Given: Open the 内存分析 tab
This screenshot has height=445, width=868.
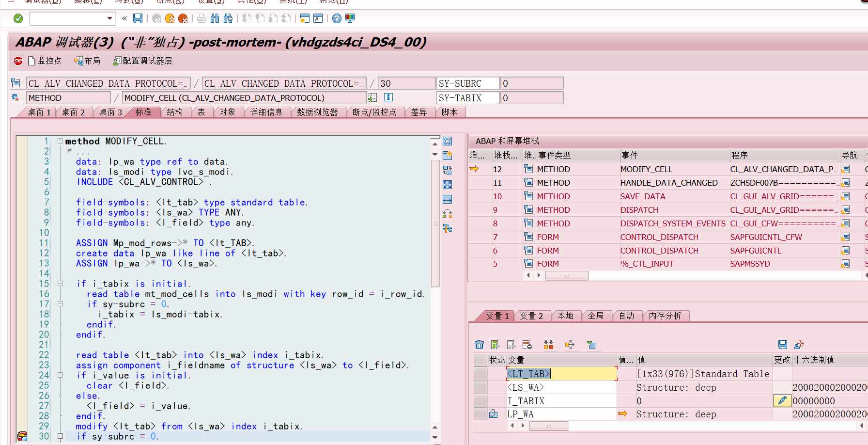Looking at the screenshot, I should [665, 316].
